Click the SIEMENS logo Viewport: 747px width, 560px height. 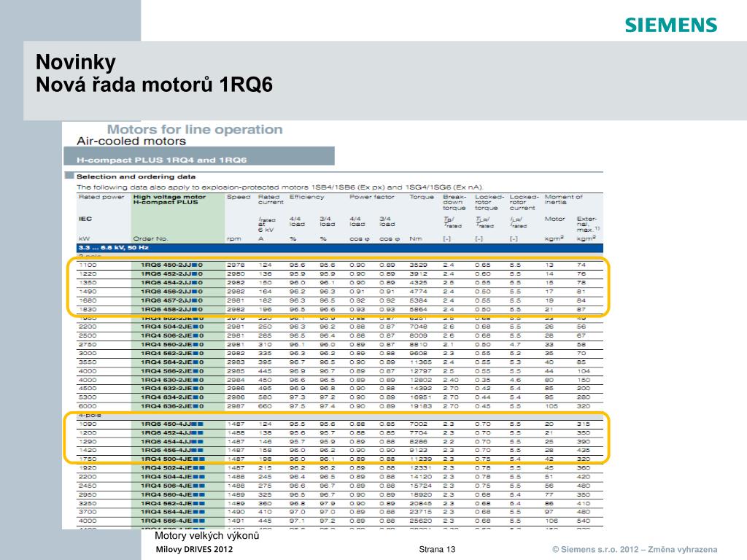tap(671, 25)
